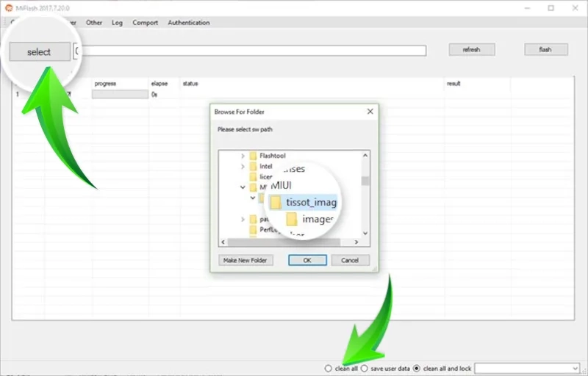Select the tissot_images folder
Image resolution: width=588 pixels, height=376 pixels.
pyautogui.click(x=311, y=202)
